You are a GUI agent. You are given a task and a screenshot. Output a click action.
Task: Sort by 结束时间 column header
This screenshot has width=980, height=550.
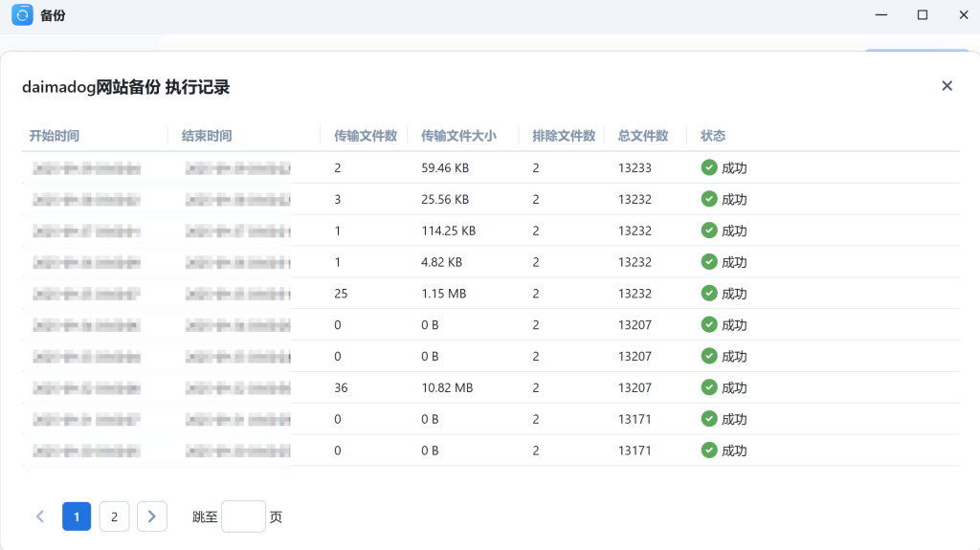[x=207, y=136]
